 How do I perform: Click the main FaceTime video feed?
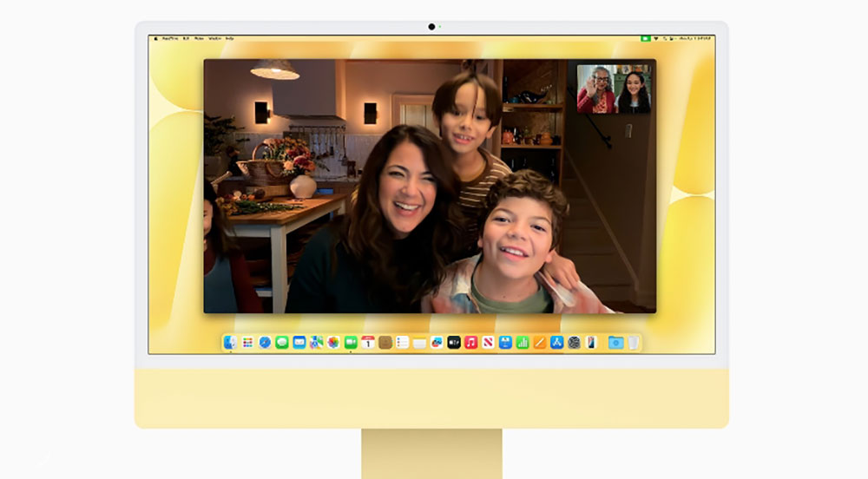[431, 186]
